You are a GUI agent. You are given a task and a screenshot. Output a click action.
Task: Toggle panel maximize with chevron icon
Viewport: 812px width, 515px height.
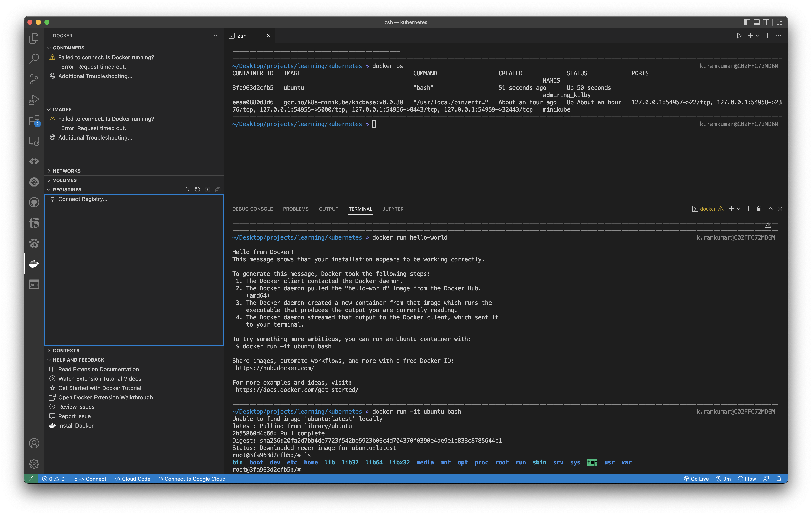(770, 209)
